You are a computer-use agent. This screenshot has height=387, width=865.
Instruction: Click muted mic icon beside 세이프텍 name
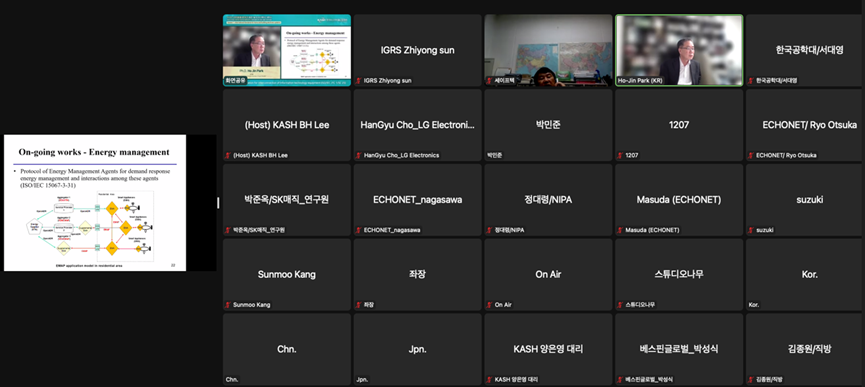click(489, 80)
